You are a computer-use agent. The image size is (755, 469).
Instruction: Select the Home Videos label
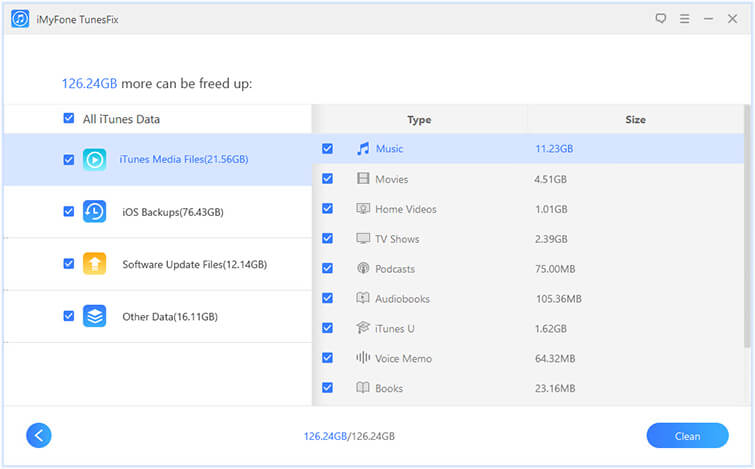tap(406, 209)
